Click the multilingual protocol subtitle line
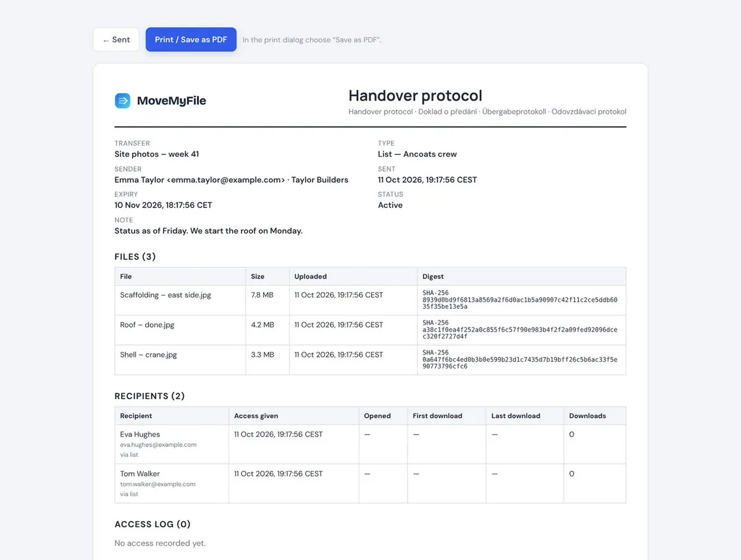Viewport: 741px width, 560px height. (487, 112)
